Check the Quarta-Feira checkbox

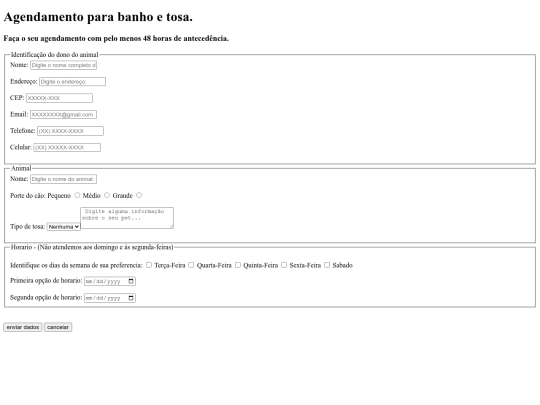[191, 265]
